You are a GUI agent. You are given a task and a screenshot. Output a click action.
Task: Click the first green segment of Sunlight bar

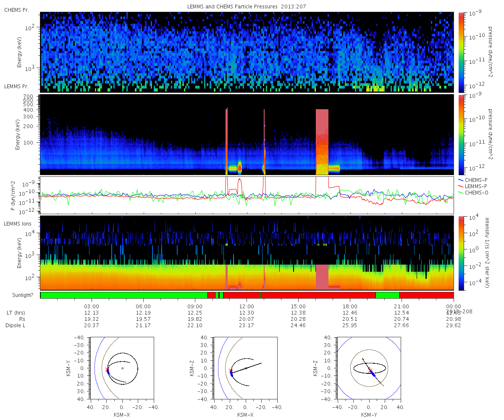click(x=124, y=295)
